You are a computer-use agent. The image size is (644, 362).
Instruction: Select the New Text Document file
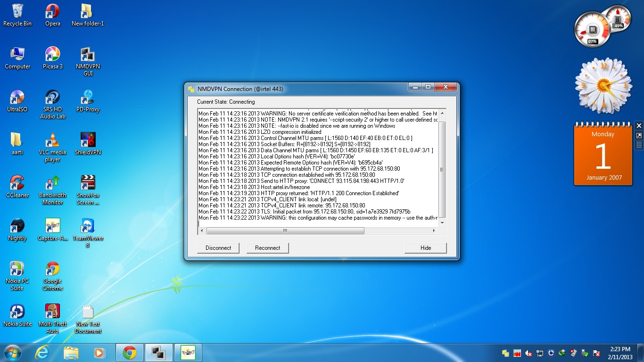click(88, 319)
